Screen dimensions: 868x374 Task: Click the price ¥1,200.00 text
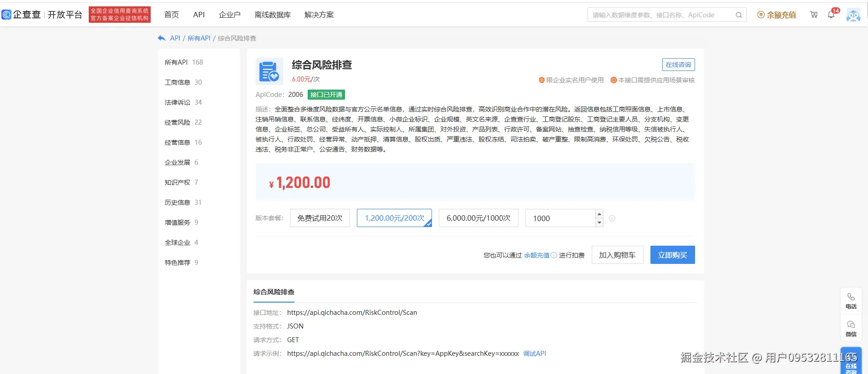click(x=299, y=182)
